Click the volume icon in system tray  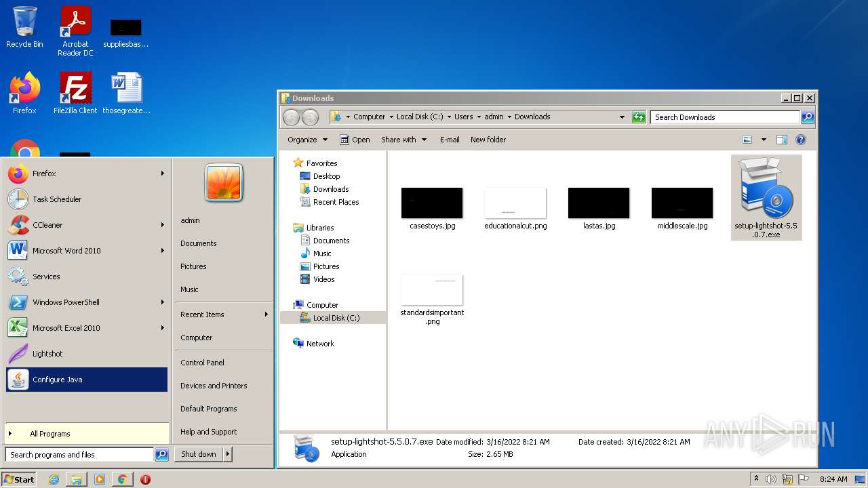(x=771, y=479)
